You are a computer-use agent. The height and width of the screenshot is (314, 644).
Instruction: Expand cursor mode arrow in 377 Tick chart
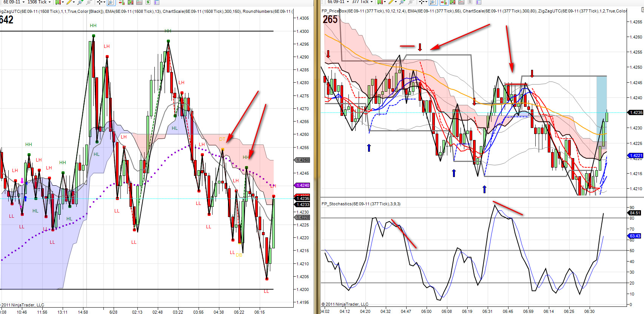(x=427, y=2)
